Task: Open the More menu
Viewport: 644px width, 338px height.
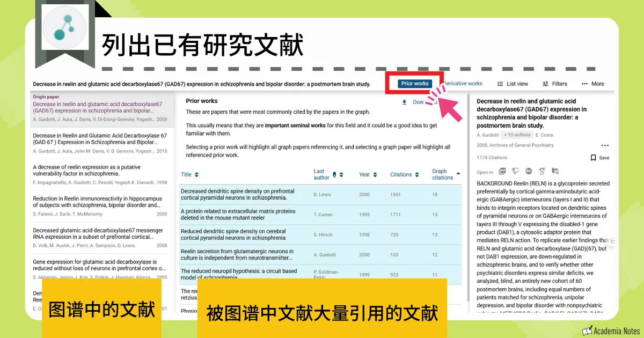Action: tap(592, 84)
